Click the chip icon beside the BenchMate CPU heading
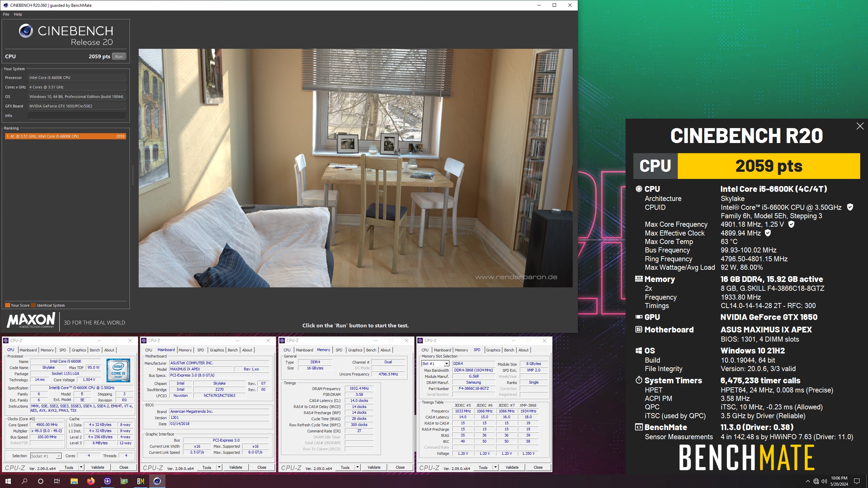The image size is (868, 488). [639, 189]
